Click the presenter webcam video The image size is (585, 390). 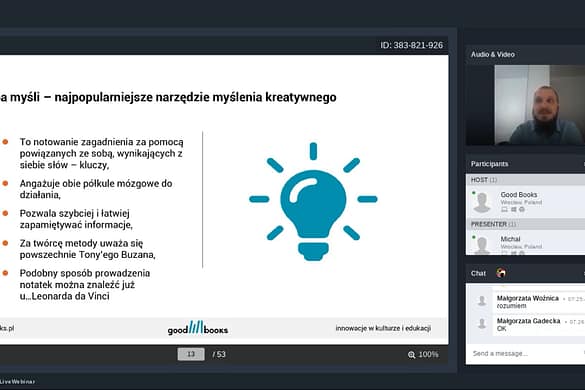[539, 105]
